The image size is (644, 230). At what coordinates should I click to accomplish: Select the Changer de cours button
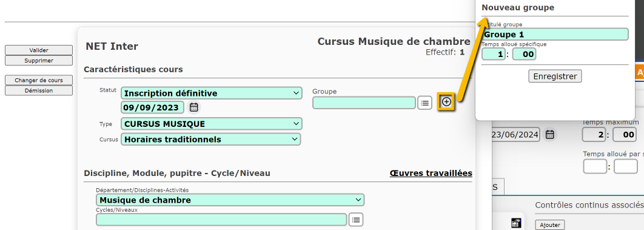coord(39,80)
